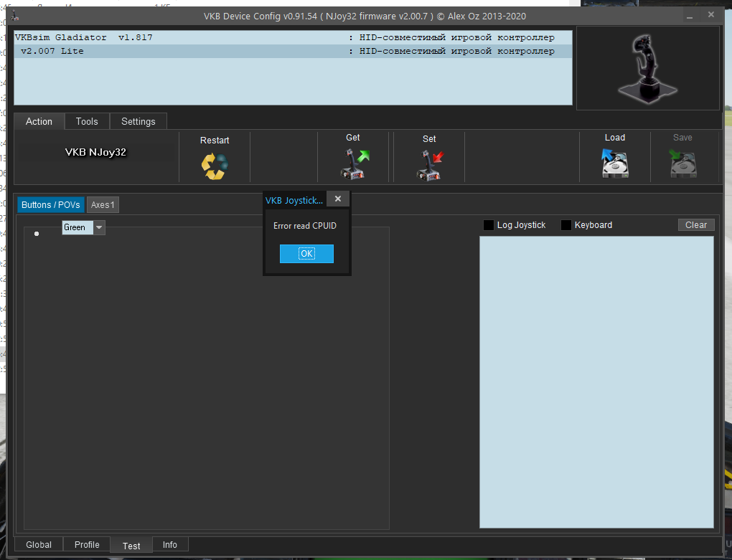Click the white indicator dot in test panel
This screenshot has width=732, height=560.
pyautogui.click(x=37, y=234)
